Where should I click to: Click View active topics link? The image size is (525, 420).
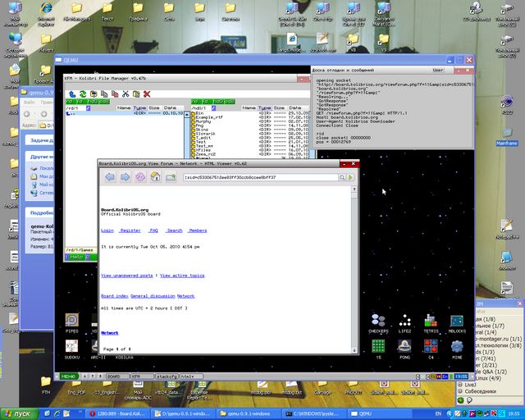[182, 276]
